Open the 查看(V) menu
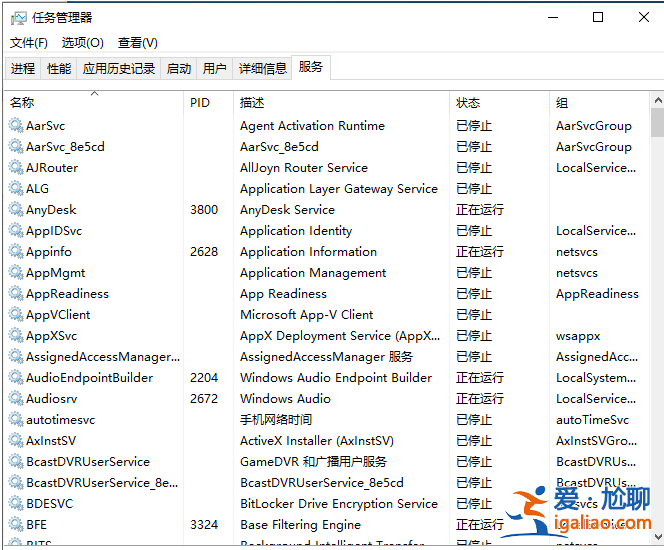This screenshot has height=550, width=664. click(x=138, y=43)
